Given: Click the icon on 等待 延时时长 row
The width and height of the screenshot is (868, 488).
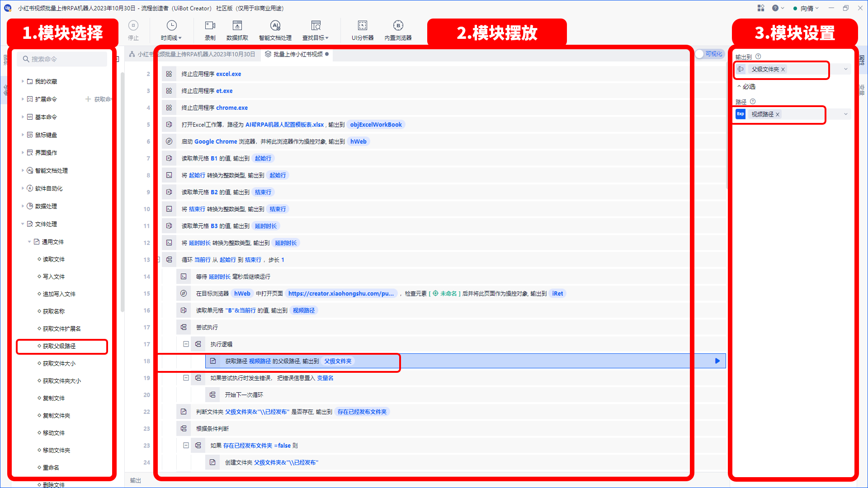Looking at the screenshot, I should [x=184, y=277].
